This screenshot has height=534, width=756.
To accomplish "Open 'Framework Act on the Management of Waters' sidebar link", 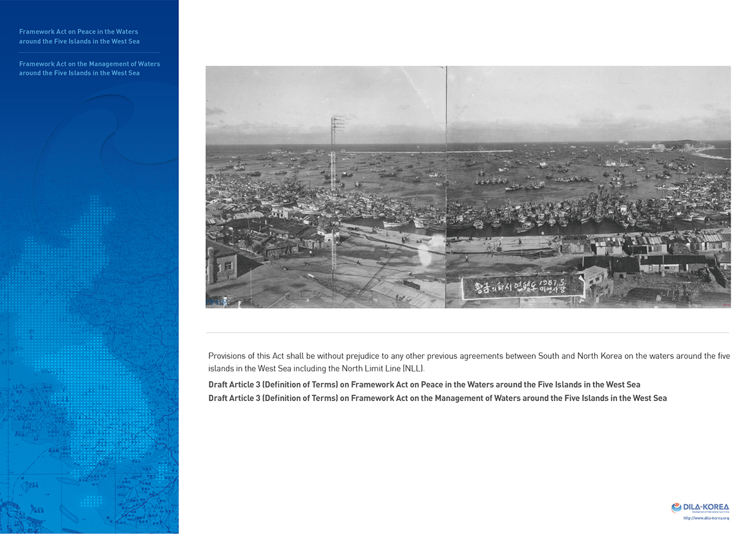I will 89,68.
